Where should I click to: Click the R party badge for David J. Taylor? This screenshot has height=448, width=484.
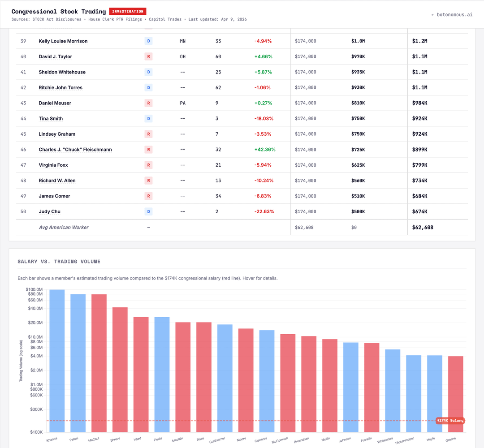148,56
